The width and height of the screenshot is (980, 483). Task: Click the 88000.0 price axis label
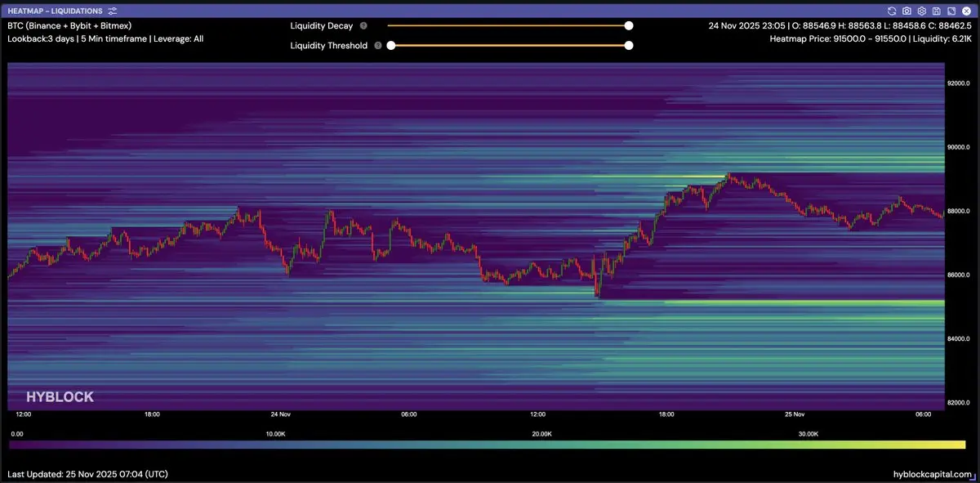958,211
